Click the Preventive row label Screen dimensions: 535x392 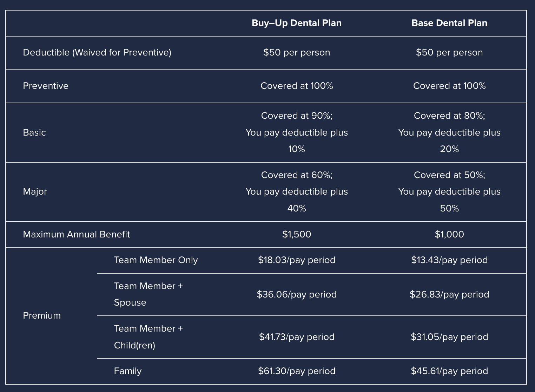click(46, 86)
